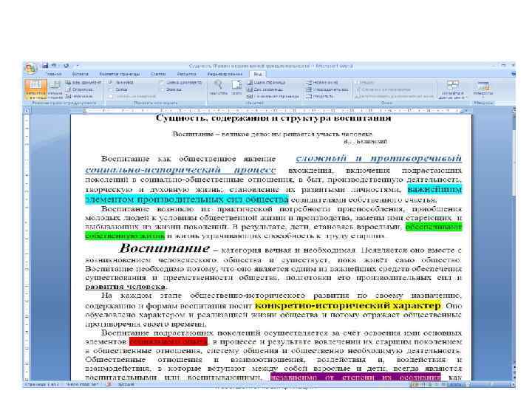Switch to Draft (Черновик) view
This screenshot has width=532, height=399.
[x=79, y=96]
